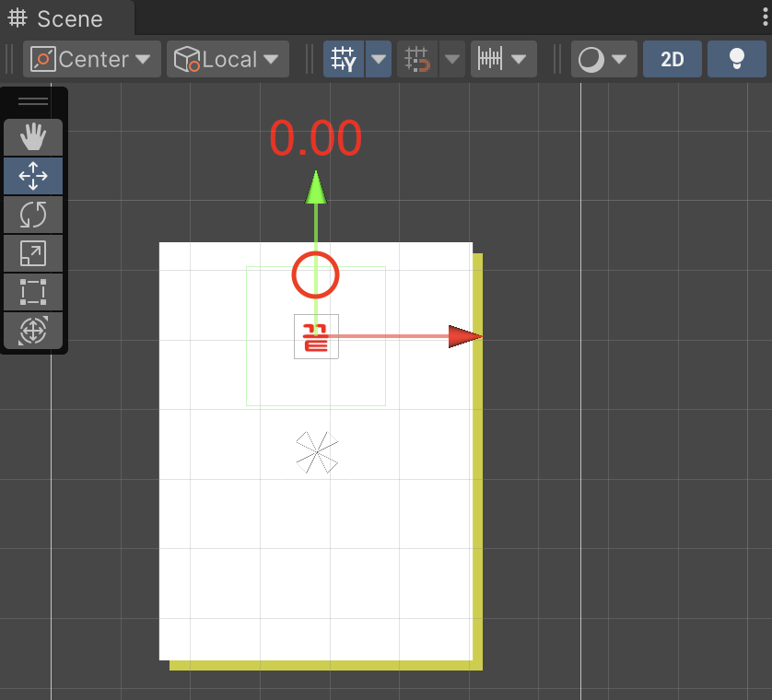Open the Center pivot mode dropdown

[92, 59]
